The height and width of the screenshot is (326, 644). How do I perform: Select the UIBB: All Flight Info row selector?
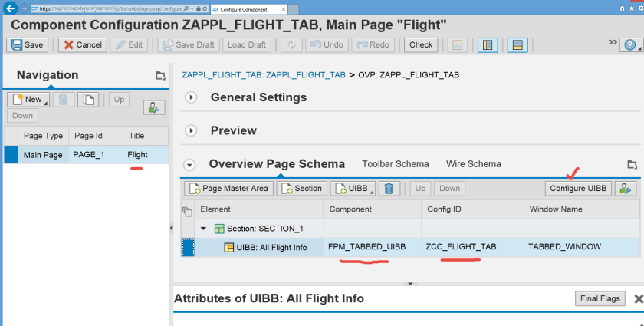pyautogui.click(x=187, y=247)
